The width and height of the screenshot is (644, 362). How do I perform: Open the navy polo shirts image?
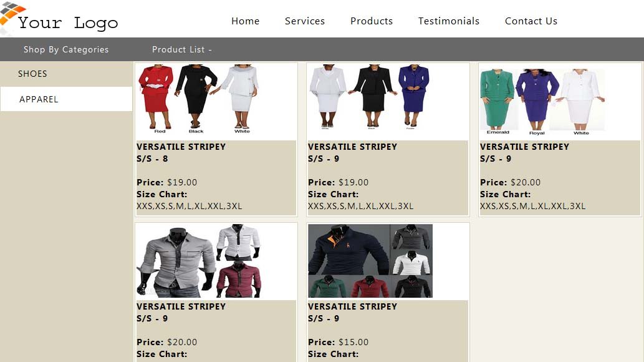(370, 261)
